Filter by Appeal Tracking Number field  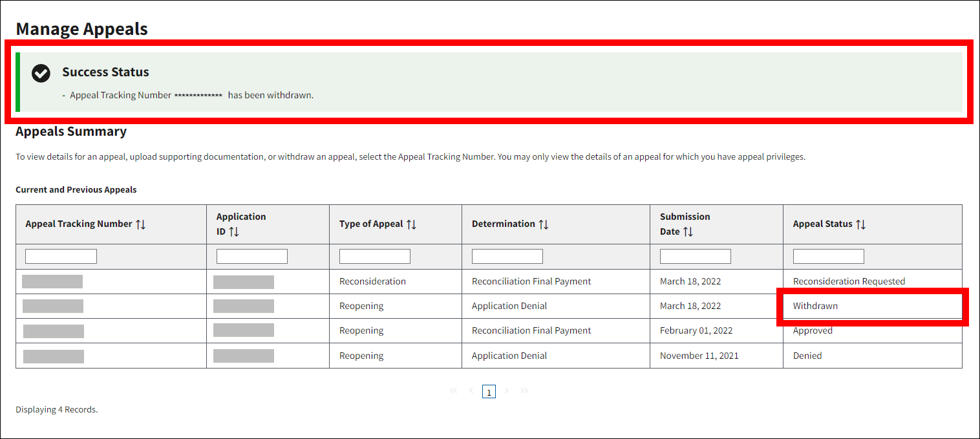[61, 257]
